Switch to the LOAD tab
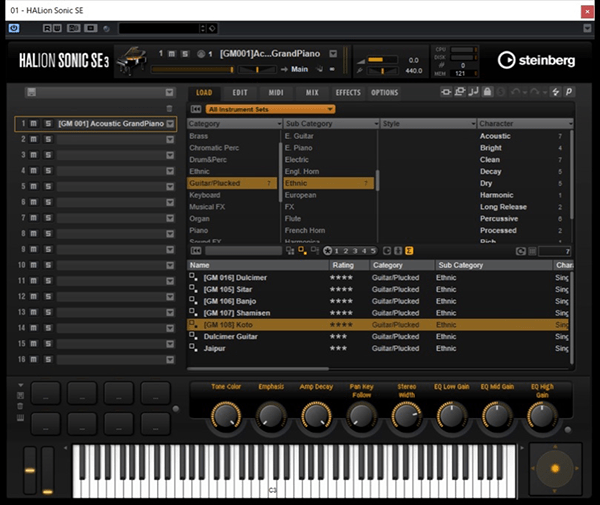The height and width of the screenshot is (505, 600). pyautogui.click(x=204, y=93)
